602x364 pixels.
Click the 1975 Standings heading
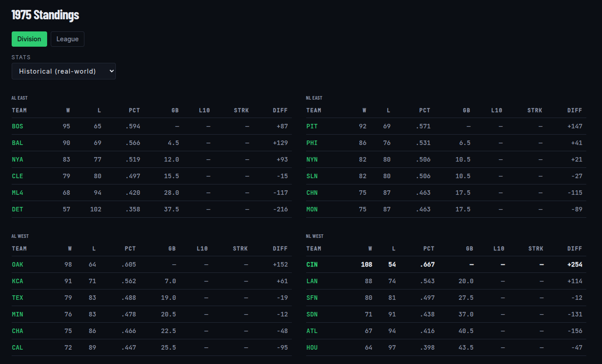(x=45, y=15)
